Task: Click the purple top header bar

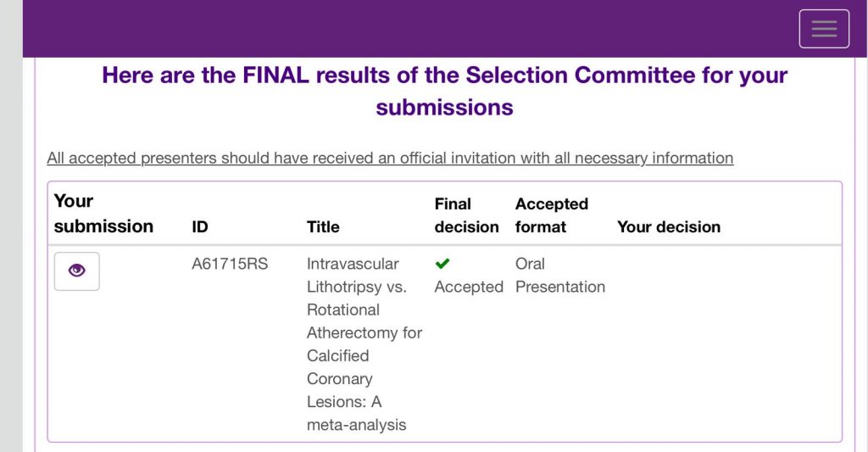Action: 409,29
